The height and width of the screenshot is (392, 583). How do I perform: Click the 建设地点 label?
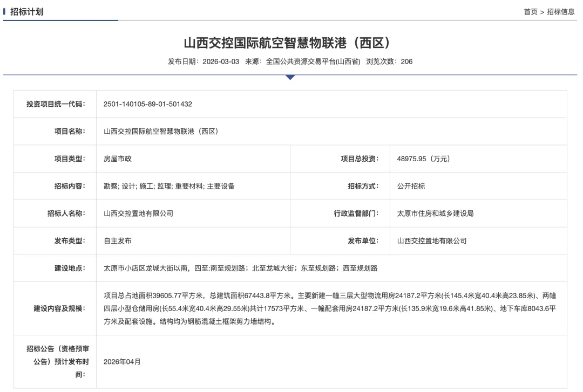70,269
